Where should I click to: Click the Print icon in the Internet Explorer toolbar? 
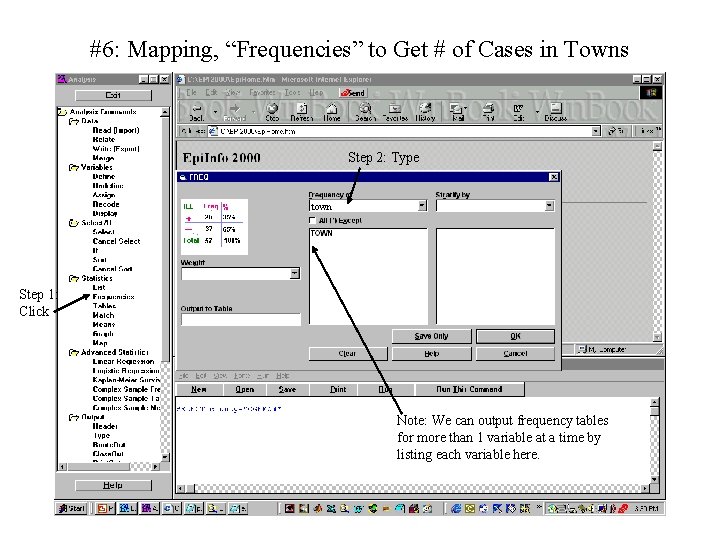(x=488, y=112)
